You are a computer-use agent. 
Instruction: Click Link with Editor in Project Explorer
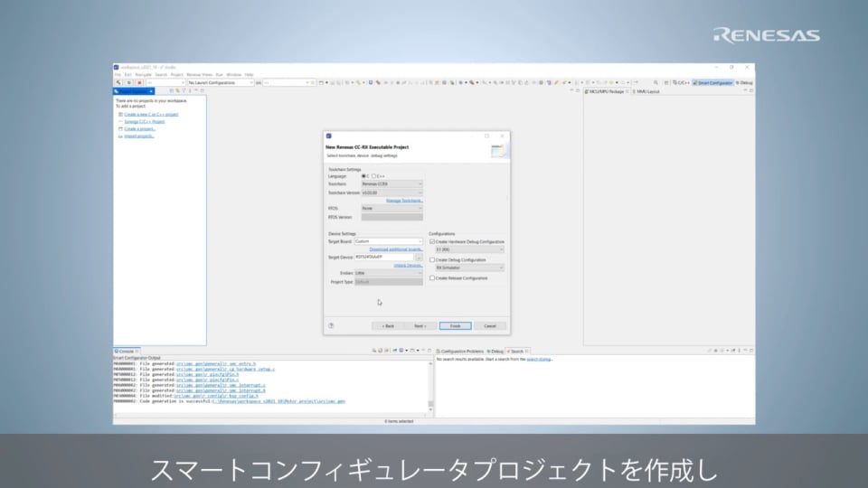[x=178, y=90]
